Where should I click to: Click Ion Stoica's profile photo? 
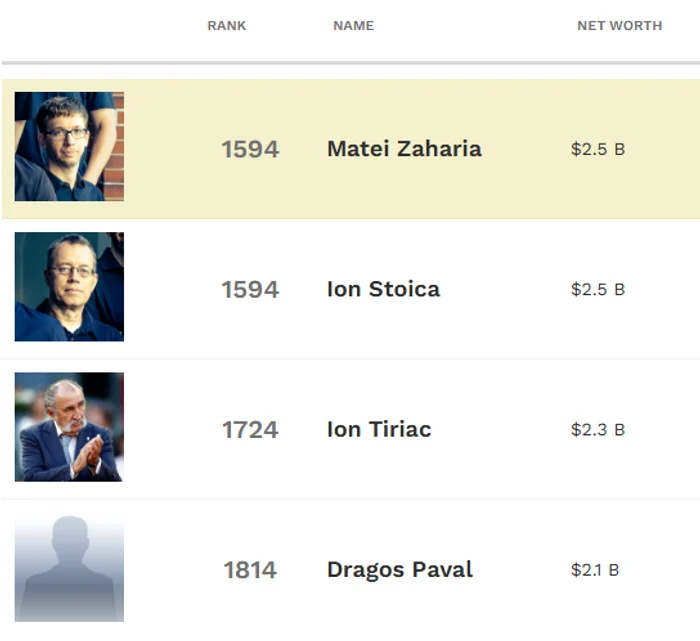coord(69,287)
